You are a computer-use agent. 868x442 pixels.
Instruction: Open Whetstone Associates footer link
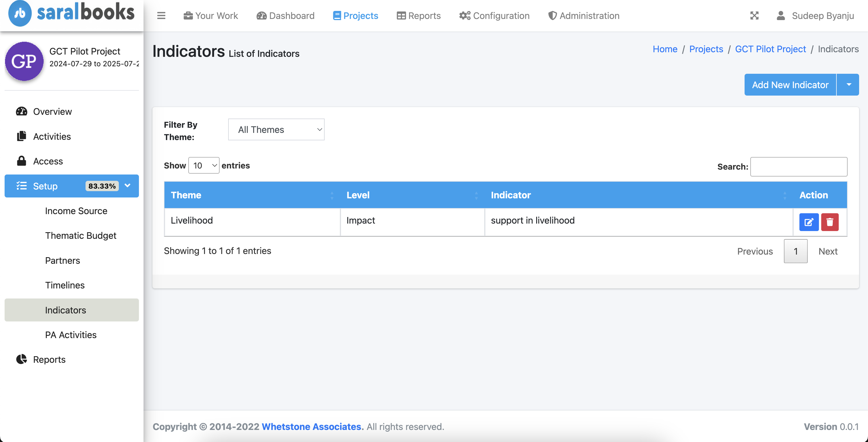pos(311,427)
